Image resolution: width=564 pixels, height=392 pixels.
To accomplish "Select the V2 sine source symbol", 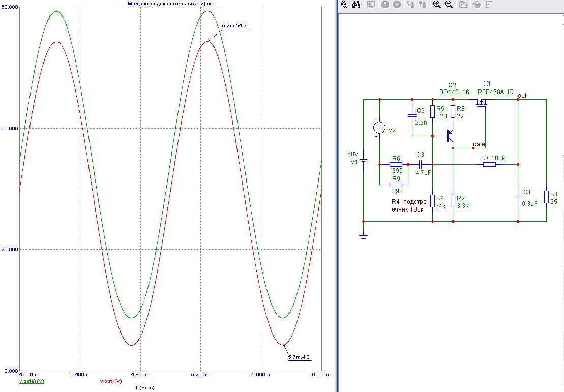I will [x=379, y=127].
